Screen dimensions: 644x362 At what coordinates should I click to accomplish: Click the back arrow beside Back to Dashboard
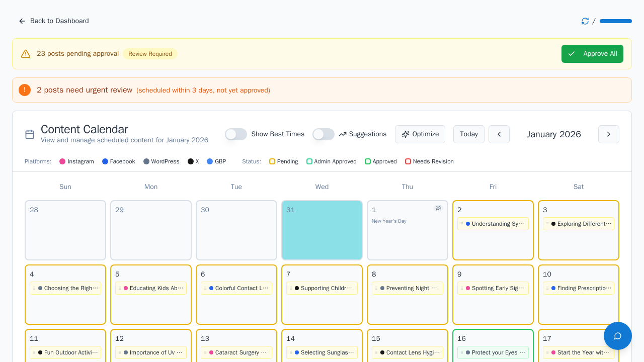(x=22, y=21)
